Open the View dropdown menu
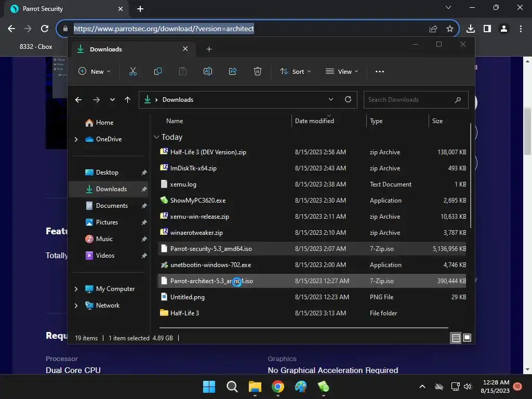This screenshot has height=399, width=532. click(342, 71)
